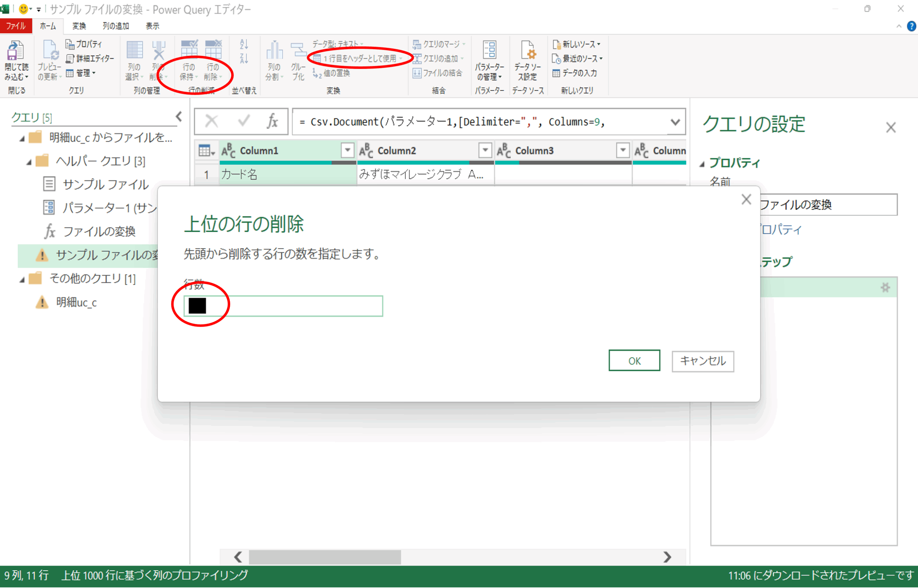The height and width of the screenshot is (588, 918).
Task: Collapse the Other Queries (その他のクエリ) folder
Action: point(22,280)
